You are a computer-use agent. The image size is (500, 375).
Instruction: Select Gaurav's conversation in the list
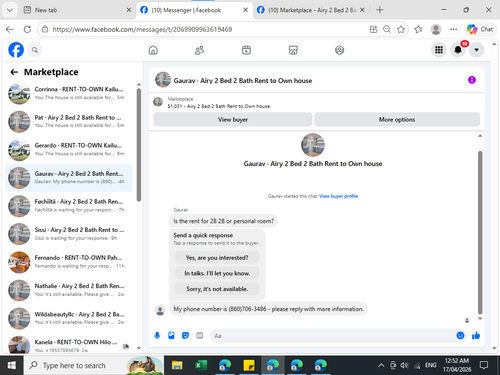pos(68,178)
